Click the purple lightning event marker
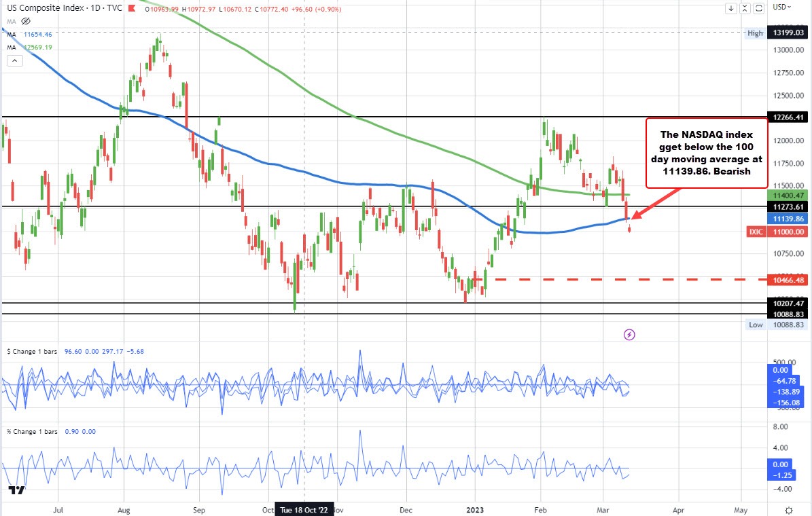This screenshot has height=516, width=812. 629,335
